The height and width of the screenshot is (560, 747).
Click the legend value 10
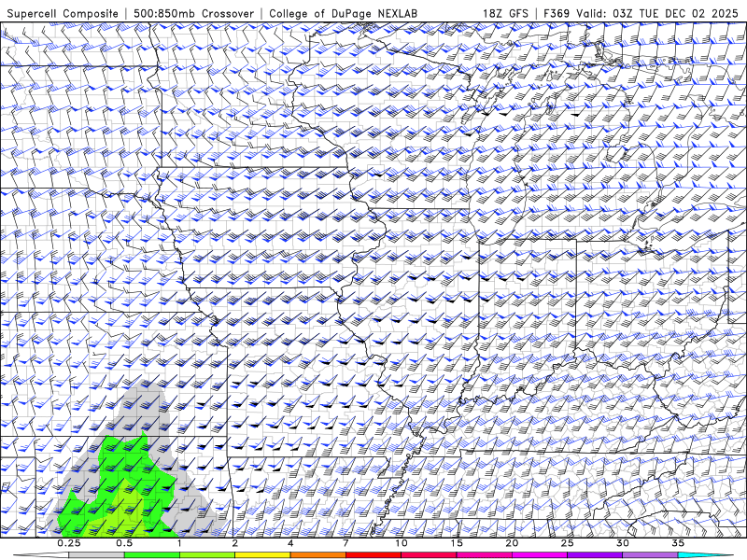(402, 543)
